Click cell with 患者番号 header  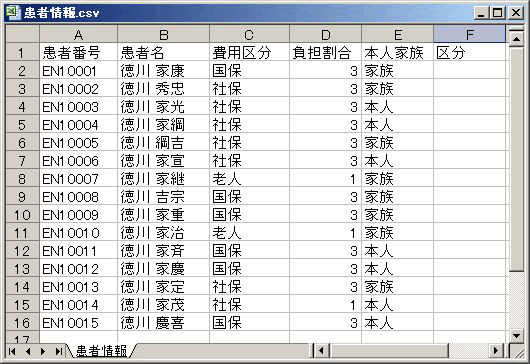78,53
